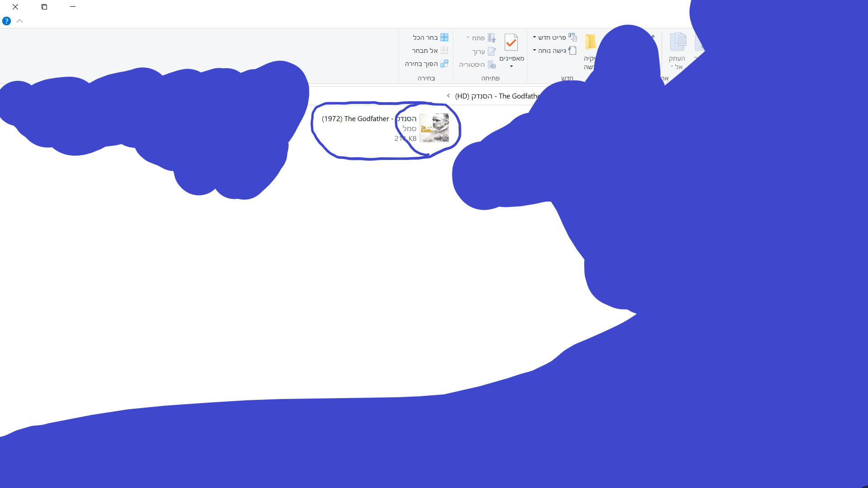The image size is (868, 488).
Task: Collapse the ribbon with the chevron
Action: [x=19, y=21]
